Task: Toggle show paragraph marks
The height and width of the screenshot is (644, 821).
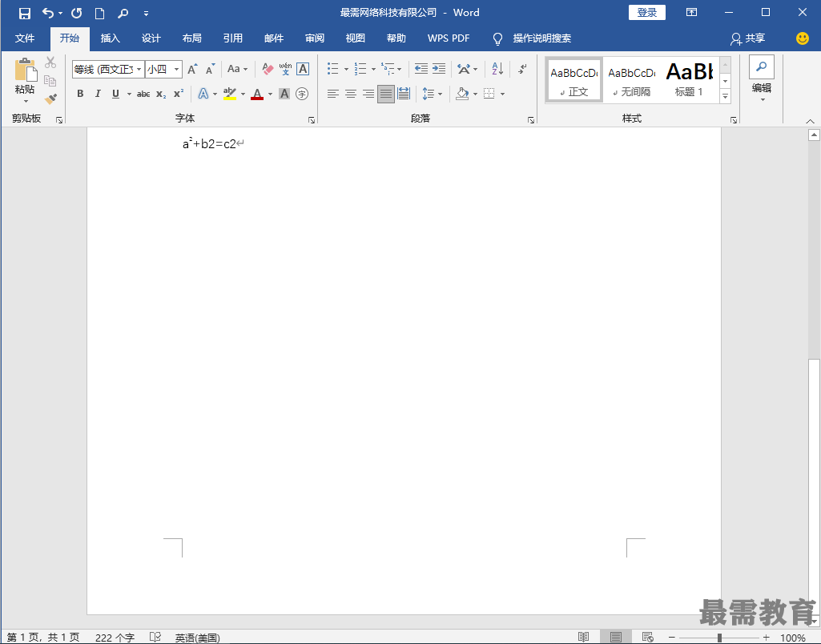Action: pyautogui.click(x=522, y=69)
